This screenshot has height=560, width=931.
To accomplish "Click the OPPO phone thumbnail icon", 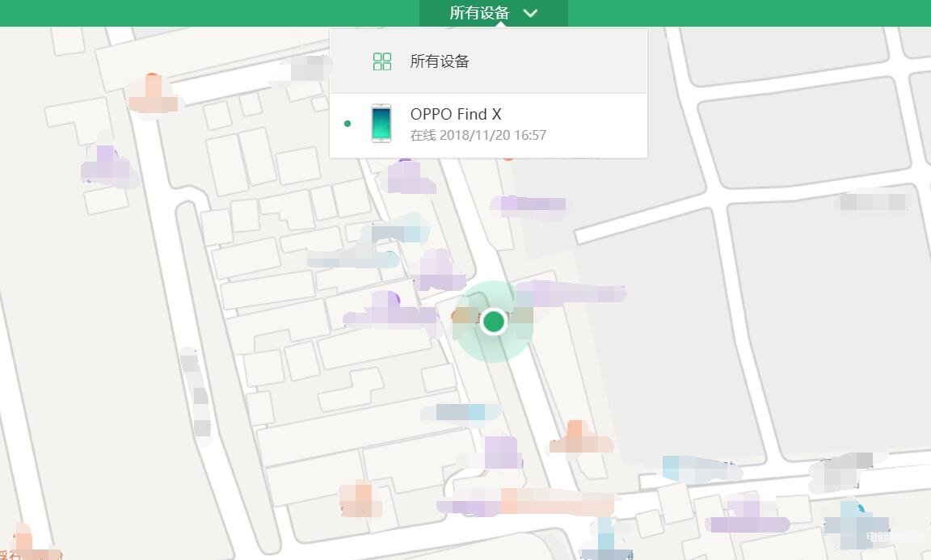I will click(381, 124).
